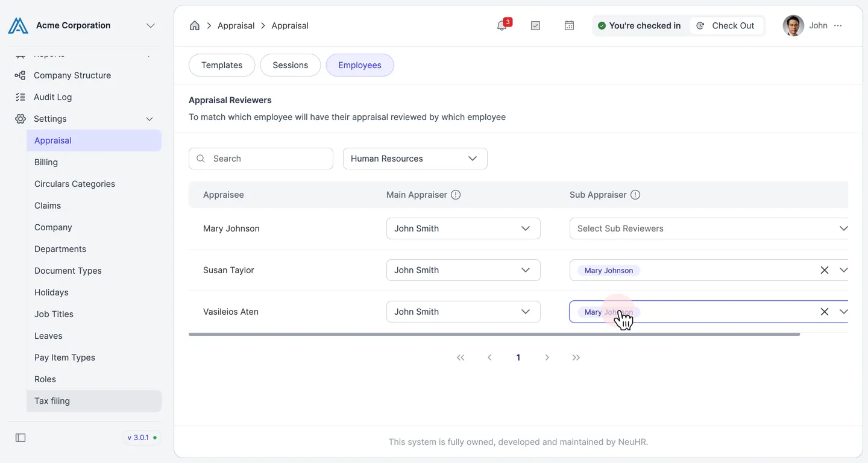The image size is (868, 463).
Task: Clear Vasileios Aten's sub appraiser selection
Action: 825,312
